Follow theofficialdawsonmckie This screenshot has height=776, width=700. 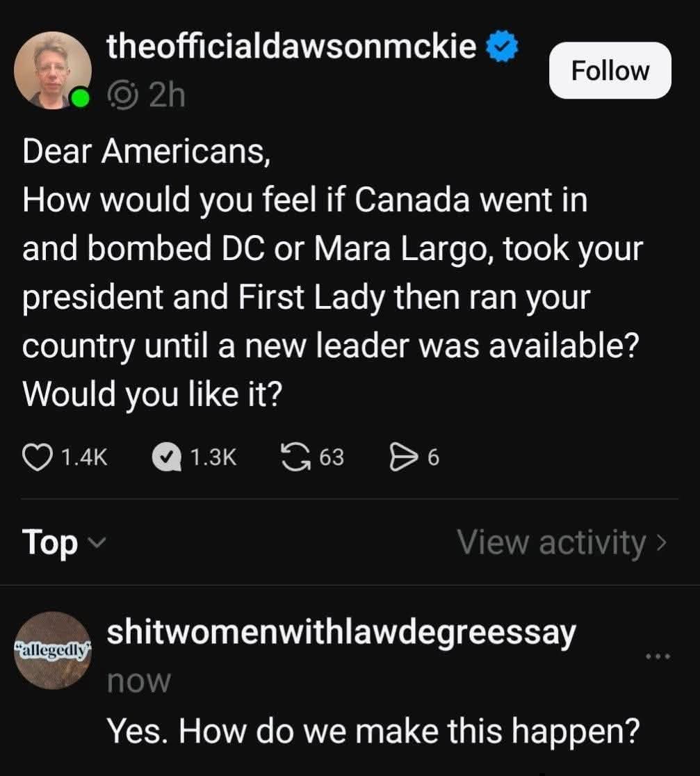coord(610,70)
